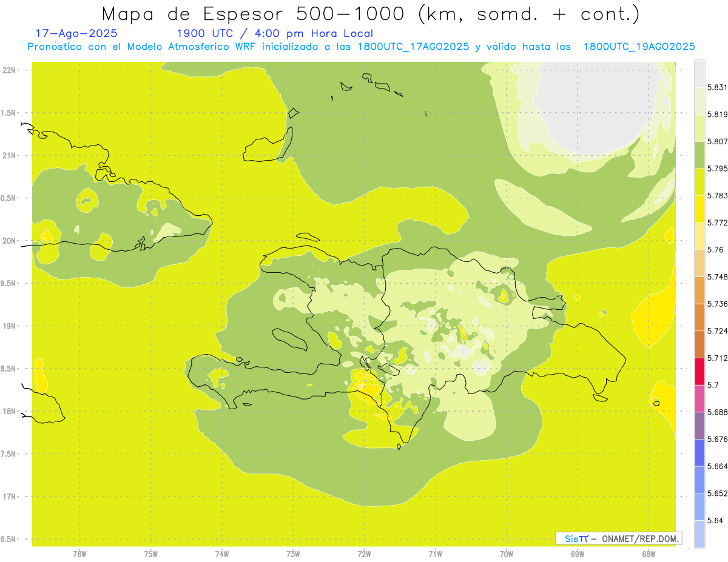Click the '76W' longitude label
Image resolution: width=728 pixels, height=562 pixels.
pyautogui.click(x=79, y=554)
